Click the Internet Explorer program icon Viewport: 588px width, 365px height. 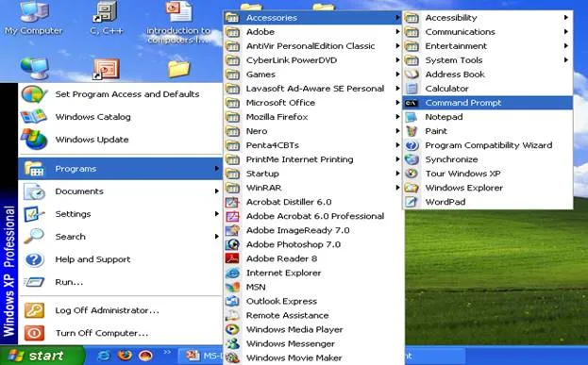232,273
